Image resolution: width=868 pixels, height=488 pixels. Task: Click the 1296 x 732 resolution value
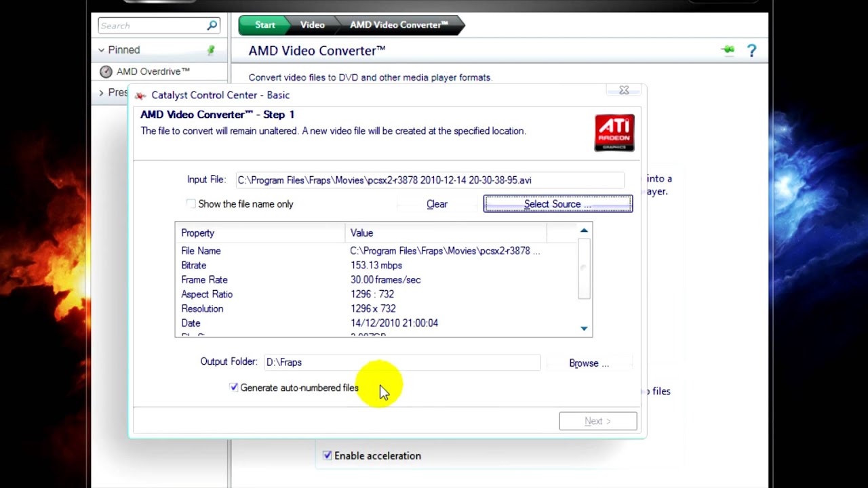pyautogui.click(x=373, y=308)
